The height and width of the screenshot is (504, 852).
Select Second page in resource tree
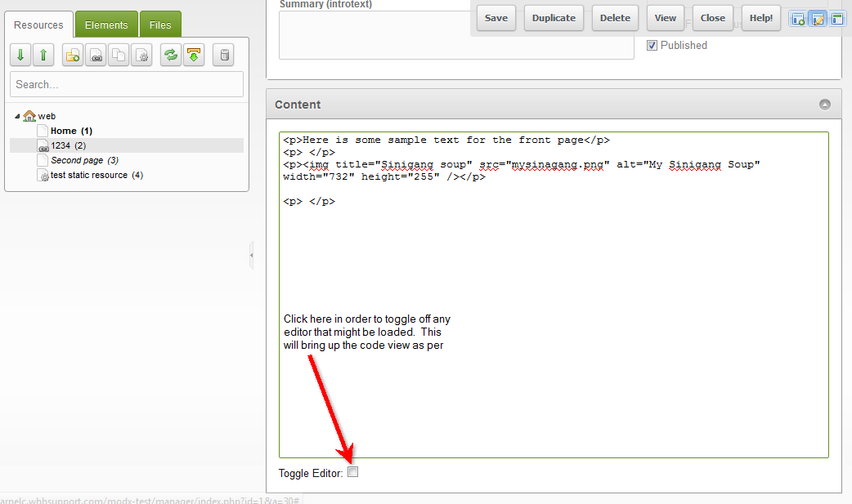coord(77,160)
